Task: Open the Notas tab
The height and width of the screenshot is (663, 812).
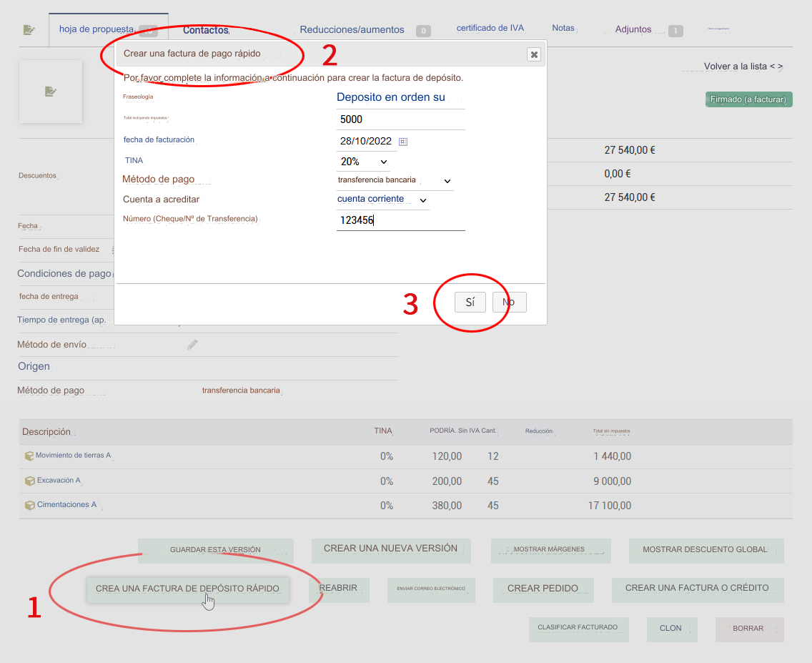Action: (x=563, y=28)
